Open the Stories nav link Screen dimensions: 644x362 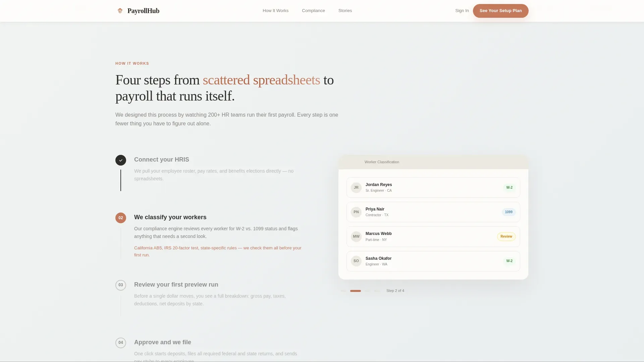[345, 11]
